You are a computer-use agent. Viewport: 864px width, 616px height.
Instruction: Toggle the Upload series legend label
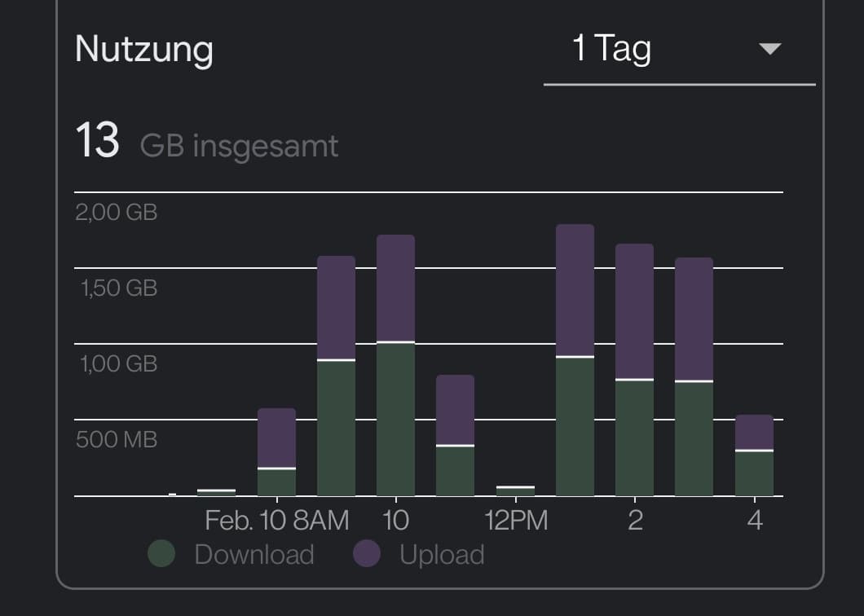tap(442, 555)
